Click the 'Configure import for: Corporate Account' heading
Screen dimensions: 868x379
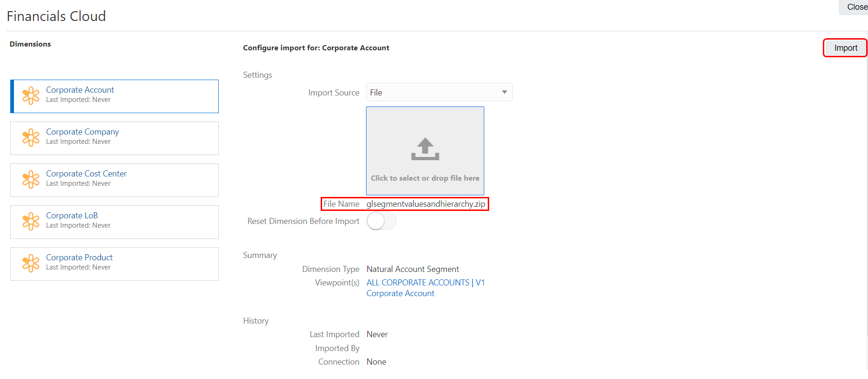click(316, 48)
